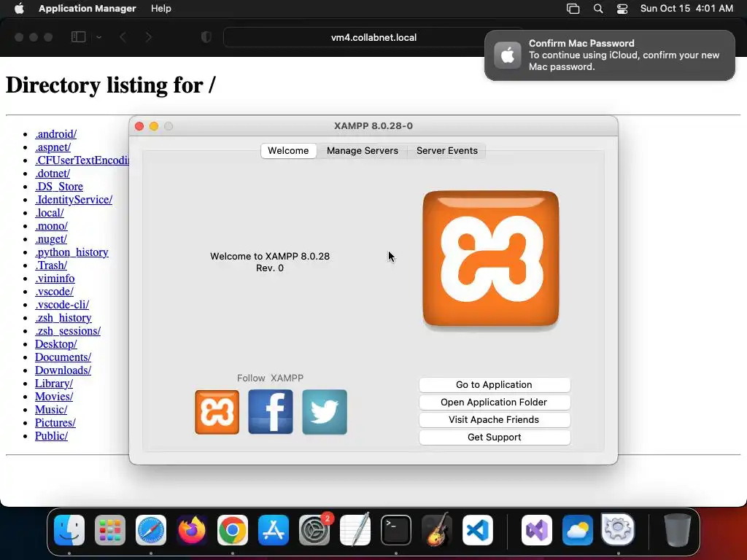Click Open Application Folder button
This screenshot has height=560, width=747.
[494, 402]
